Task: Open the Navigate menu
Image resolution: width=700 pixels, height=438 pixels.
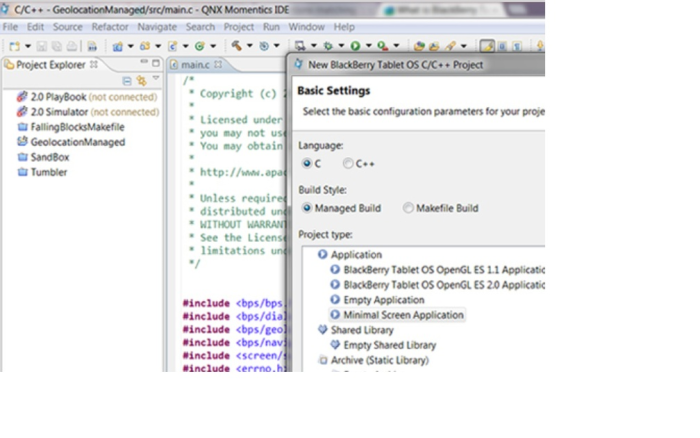Action: point(157,27)
